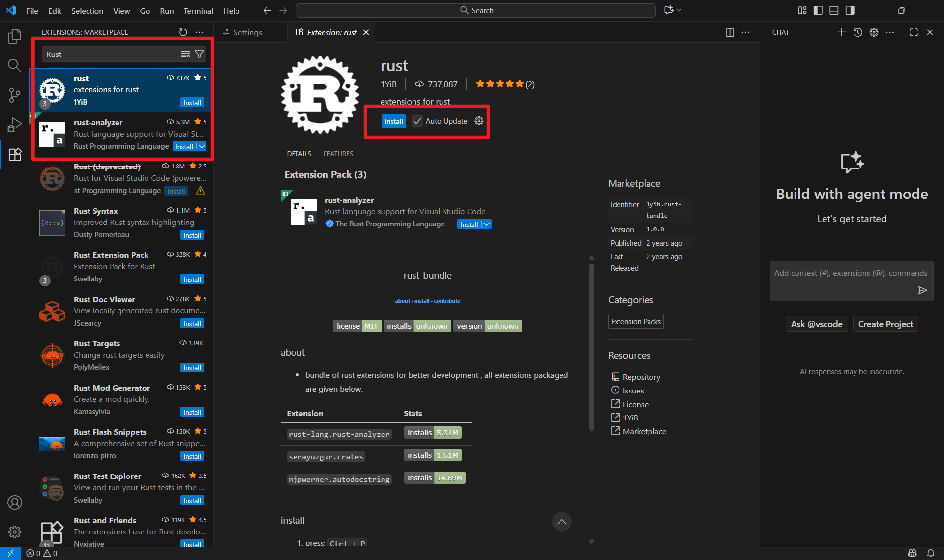The height and width of the screenshot is (560, 944).
Task: Open the extension settings gear beside Auto Update
Action: (x=479, y=121)
